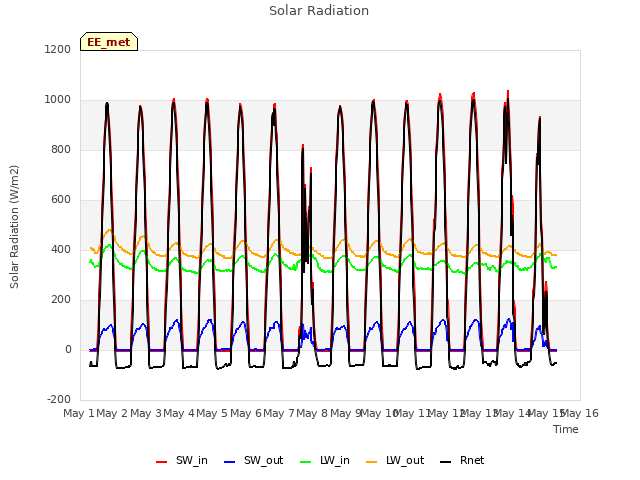Click the May 3 x-axis tick label
Screen dimensions: 640x480
(146, 414)
